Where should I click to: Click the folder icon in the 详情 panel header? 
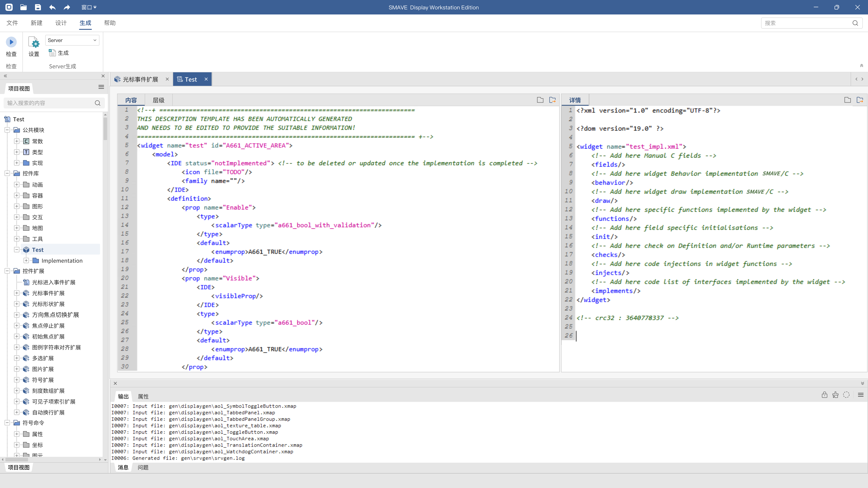tap(848, 100)
